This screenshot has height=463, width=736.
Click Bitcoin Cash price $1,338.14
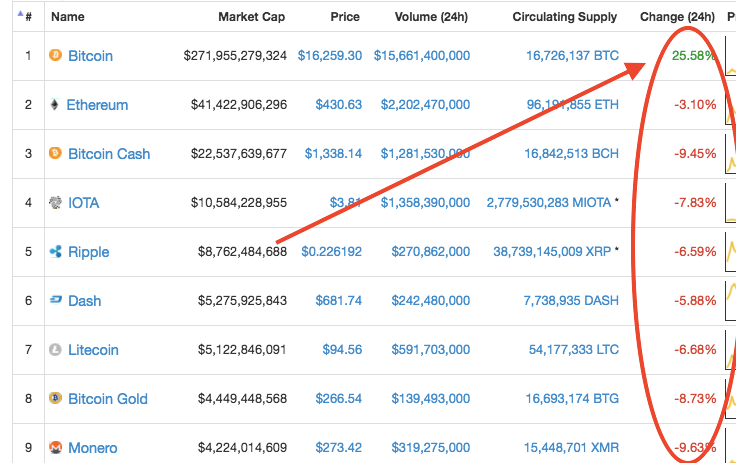(333, 154)
